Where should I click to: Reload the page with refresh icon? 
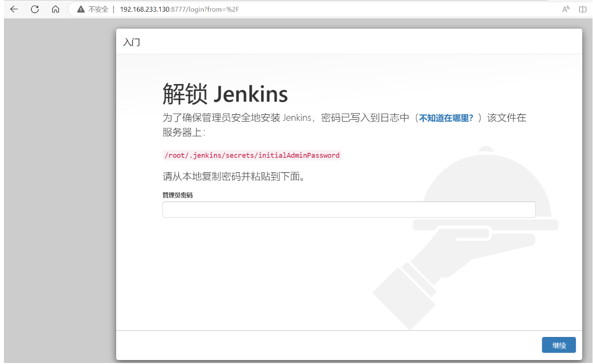tap(34, 9)
